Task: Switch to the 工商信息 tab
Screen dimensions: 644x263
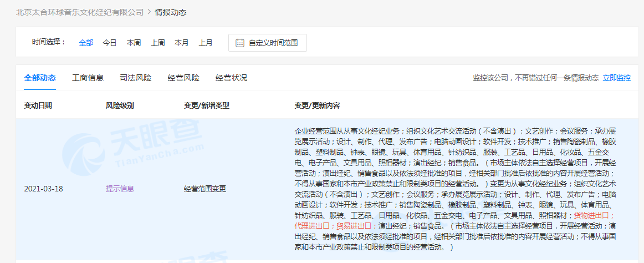Action: (x=88, y=78)
